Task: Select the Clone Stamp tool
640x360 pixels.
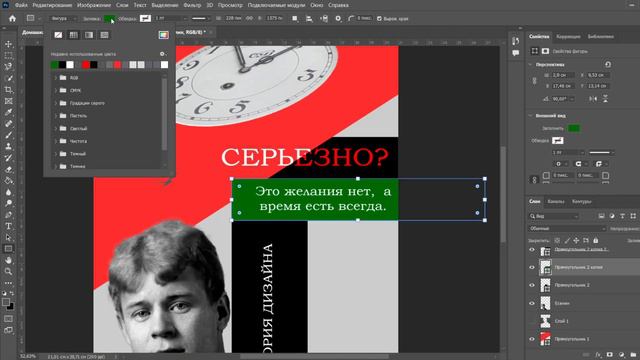Action: tap(8, 146)
